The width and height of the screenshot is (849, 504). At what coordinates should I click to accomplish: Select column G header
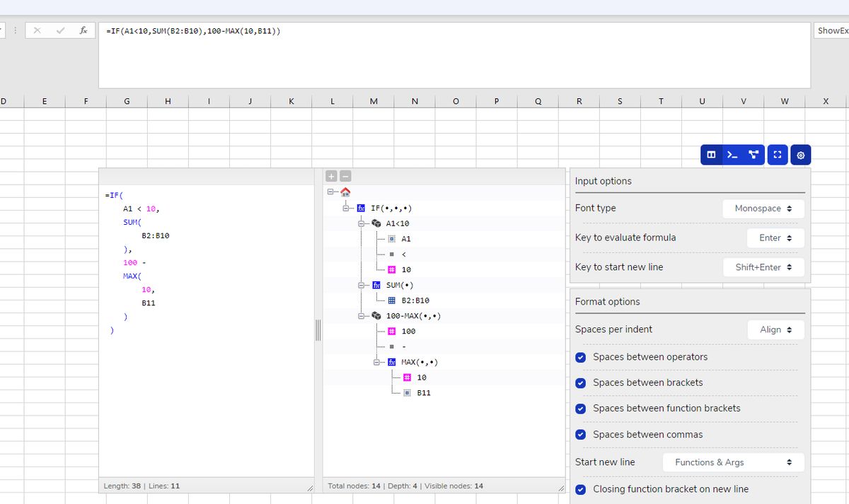tap(127, 101)
